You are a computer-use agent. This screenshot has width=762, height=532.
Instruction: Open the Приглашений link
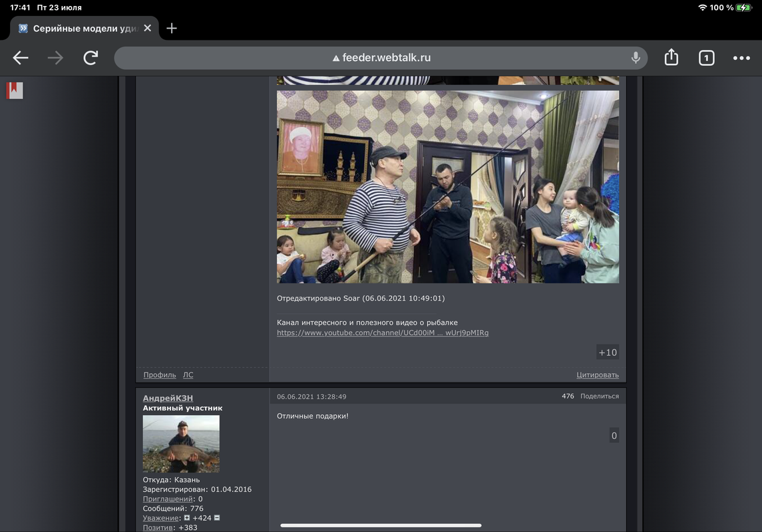[168, 499]
